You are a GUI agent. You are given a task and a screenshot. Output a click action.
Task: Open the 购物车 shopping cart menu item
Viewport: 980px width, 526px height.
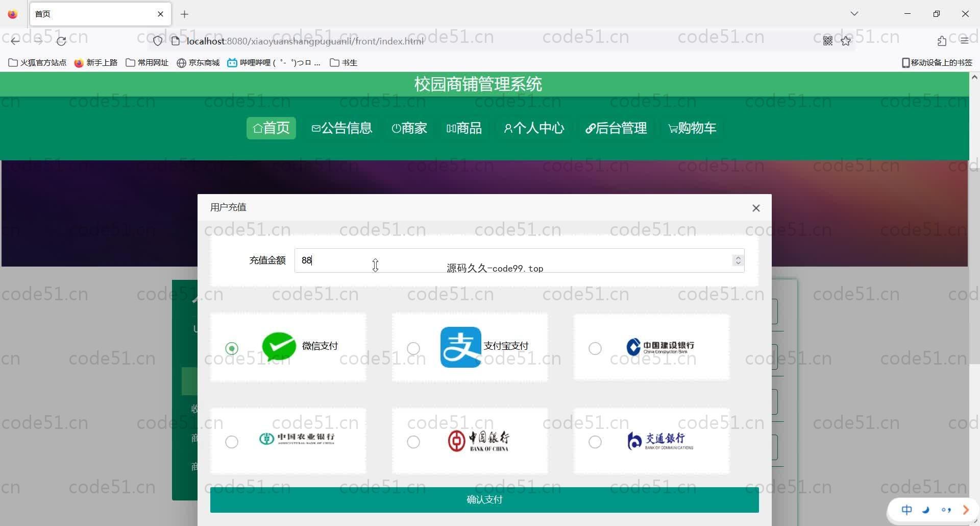[x=692, y=128]
